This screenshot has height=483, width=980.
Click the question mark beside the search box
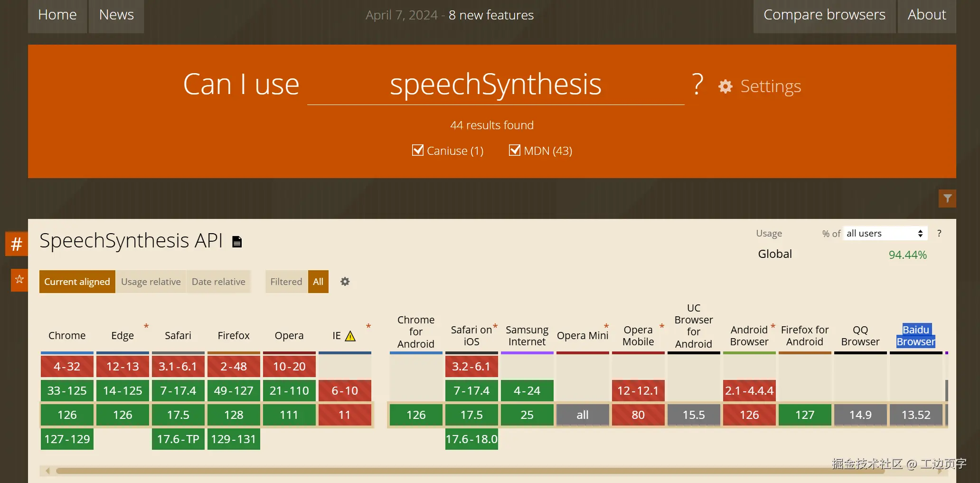coord(697,85)
